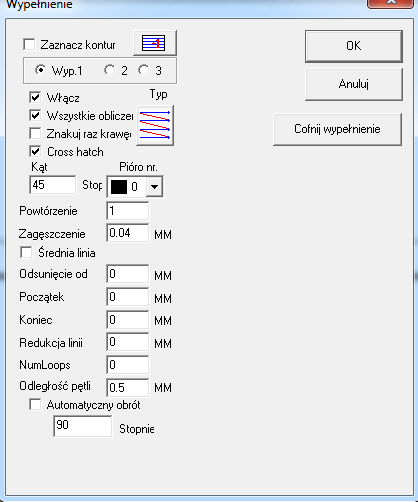Select radio button 3 for hatch
Screen dimensions: 418x502
144,70
